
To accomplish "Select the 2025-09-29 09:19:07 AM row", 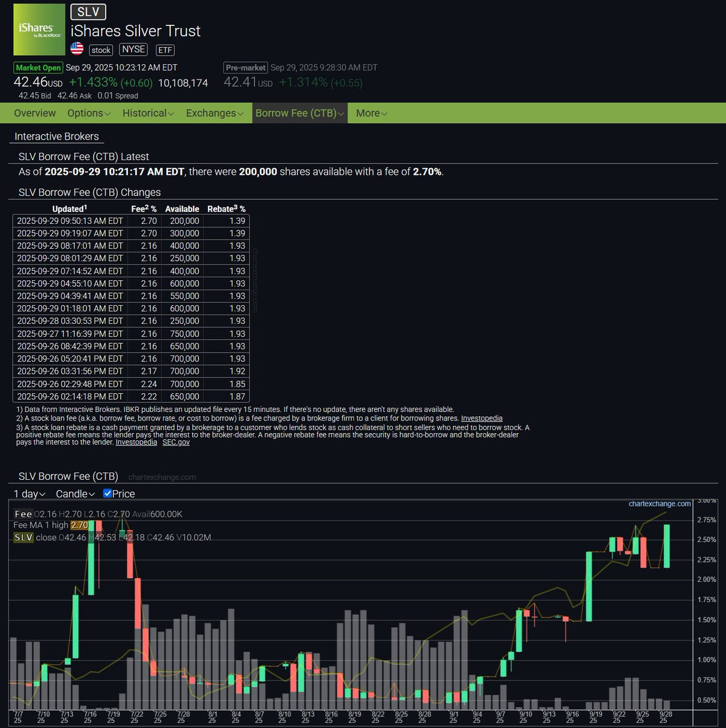I will tap(131, 233).
